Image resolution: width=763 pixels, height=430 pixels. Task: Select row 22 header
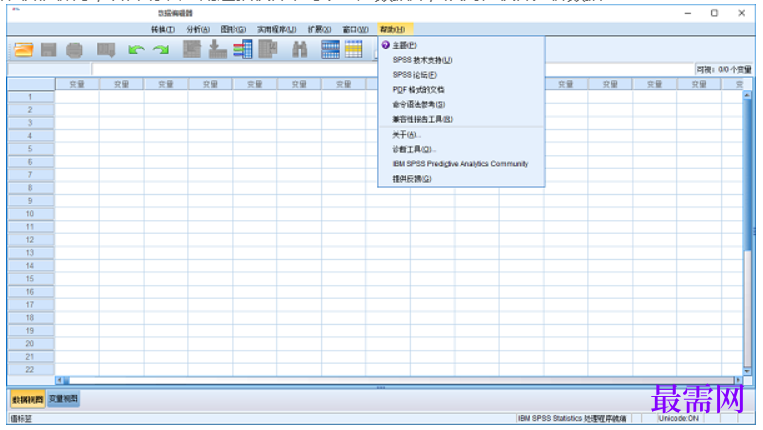click(x=30, y=370)
